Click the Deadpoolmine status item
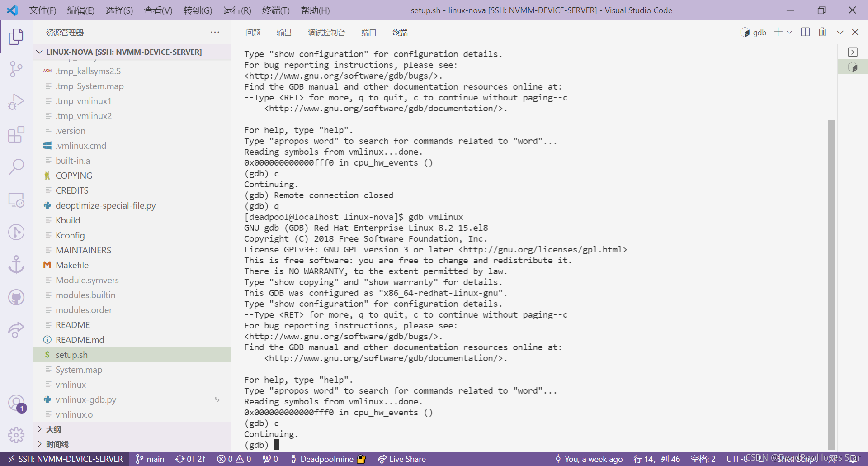This screenshot has width=868, height=466. pos(327,459)
